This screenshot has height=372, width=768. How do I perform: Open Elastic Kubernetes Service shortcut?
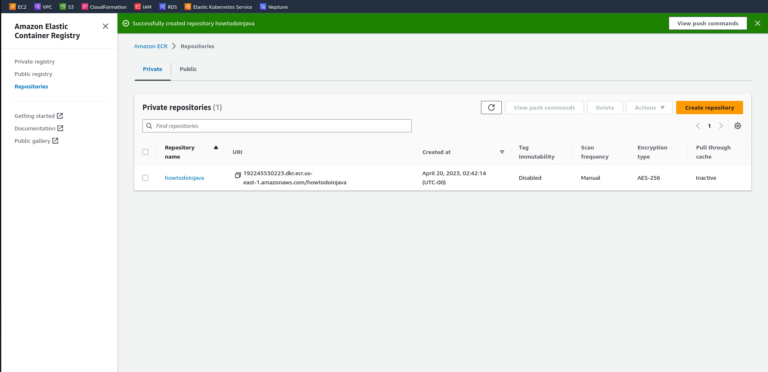click(x=218, y=7)
